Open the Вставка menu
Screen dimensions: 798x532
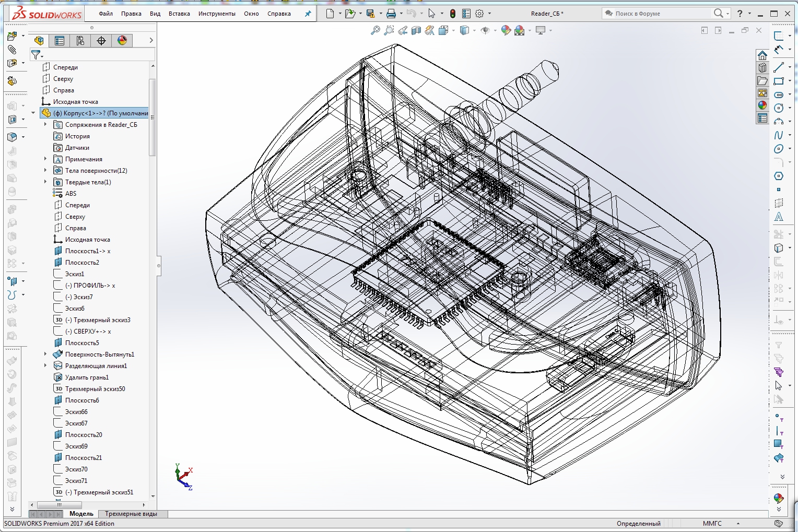179,14
